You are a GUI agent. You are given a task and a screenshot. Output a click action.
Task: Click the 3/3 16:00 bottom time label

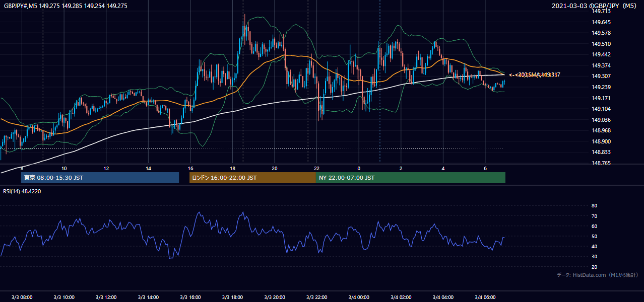coord(190,297)
